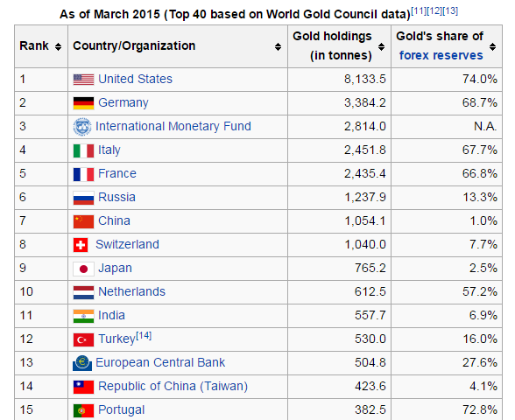The image size is (515, 420).
Task: Open Turkey footnote reference [14]
Action: coord(144,336)
